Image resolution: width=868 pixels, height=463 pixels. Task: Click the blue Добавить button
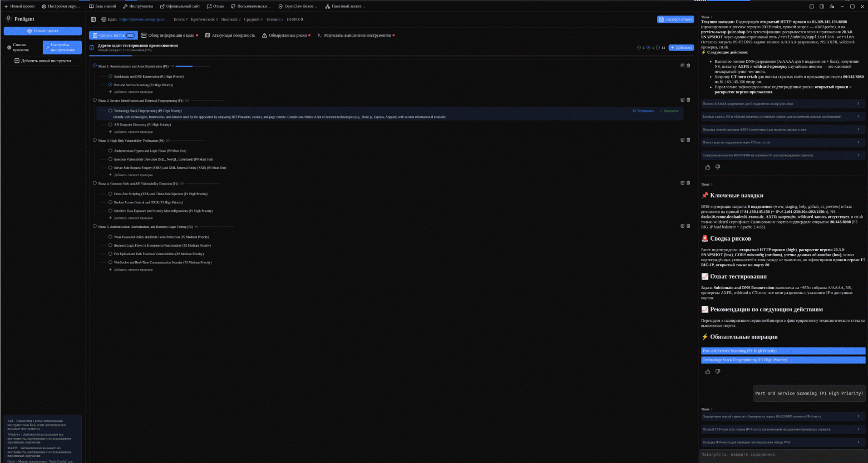pyautogui.click(x=682, y=48)
